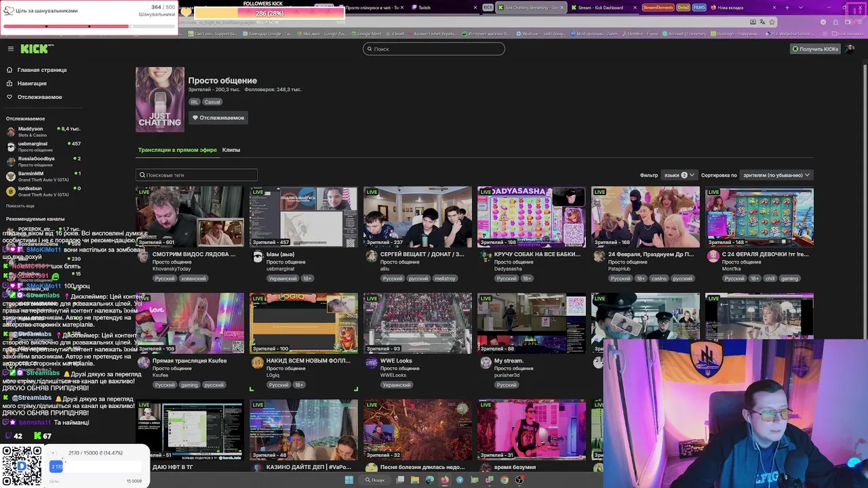Toggle the Отслеживаемое follow button for category

coord(218,118)
